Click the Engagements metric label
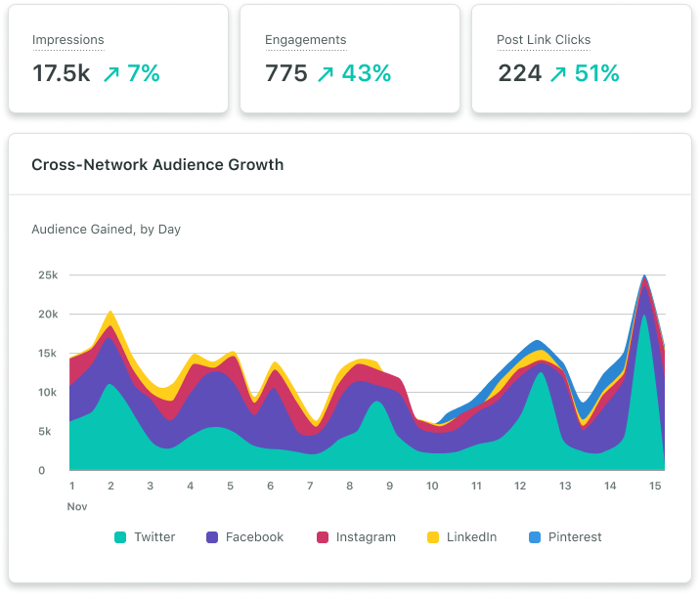 click(x=305, y=40)
